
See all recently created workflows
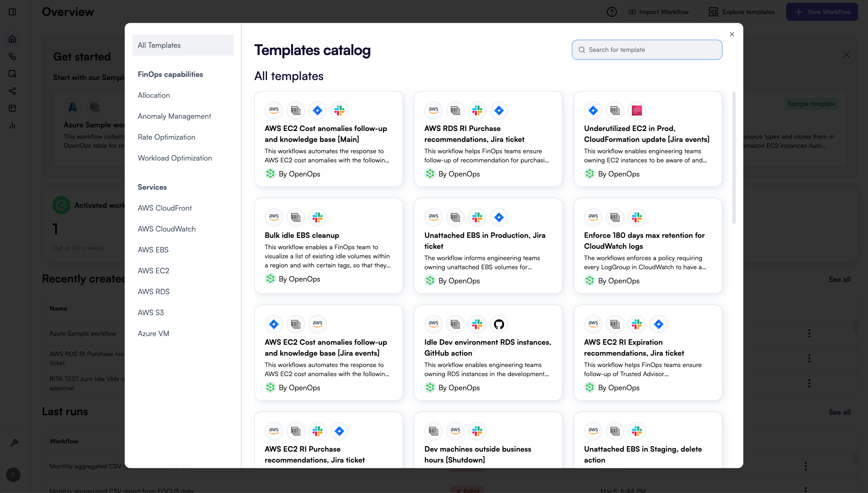[x=839, y=279]
